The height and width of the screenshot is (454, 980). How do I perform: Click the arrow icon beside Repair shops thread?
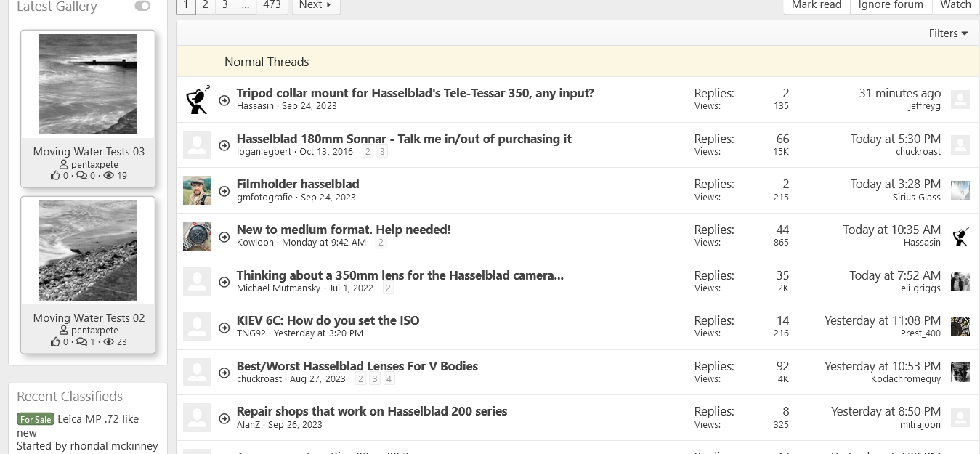pyautogui.click(x=224, y=418)
